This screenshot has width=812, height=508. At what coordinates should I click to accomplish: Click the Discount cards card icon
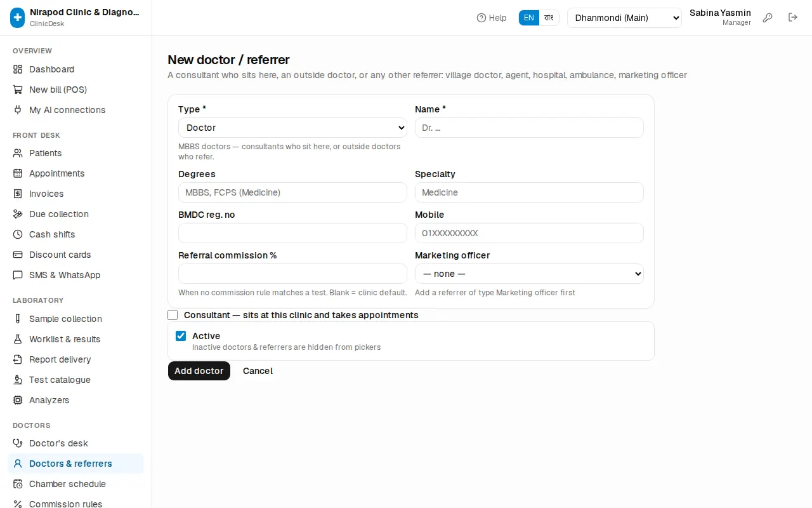(18, 255)
